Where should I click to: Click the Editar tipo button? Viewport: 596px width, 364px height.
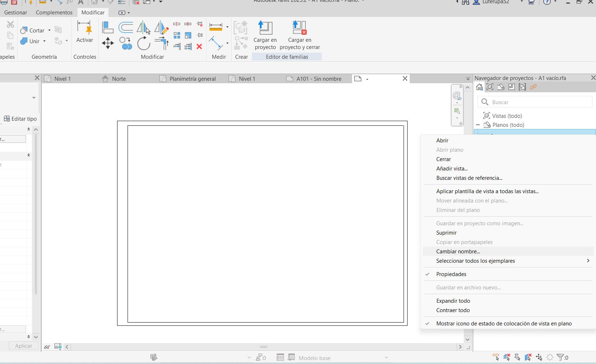click(20, 119)
